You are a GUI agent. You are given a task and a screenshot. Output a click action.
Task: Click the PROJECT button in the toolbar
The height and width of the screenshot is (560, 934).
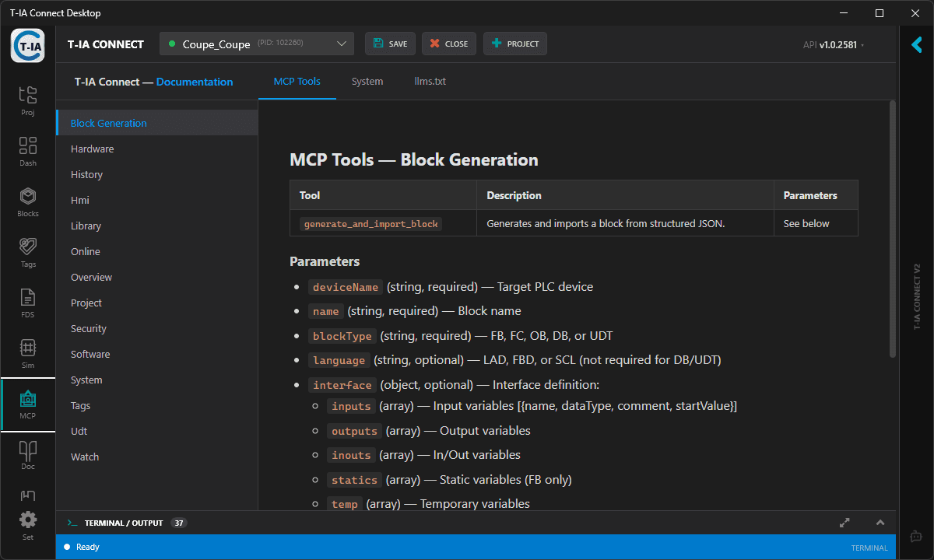(x=514, y=44)
